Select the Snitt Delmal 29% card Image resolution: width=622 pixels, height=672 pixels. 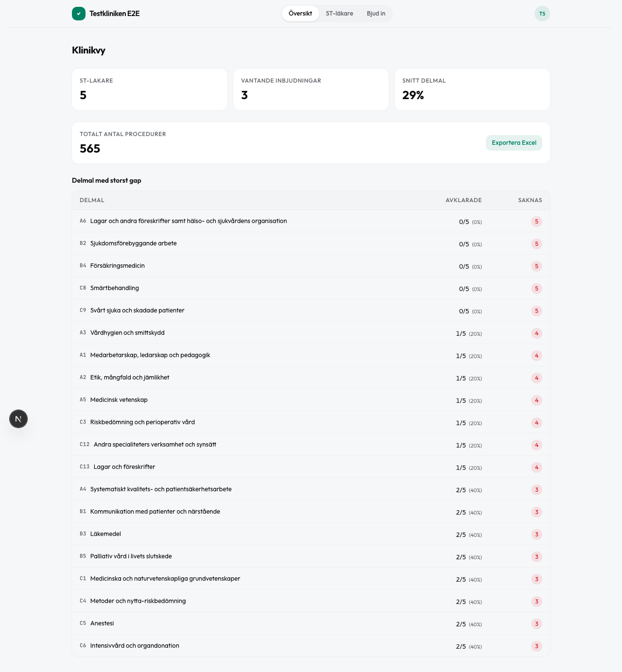click(x=472, y=89)
